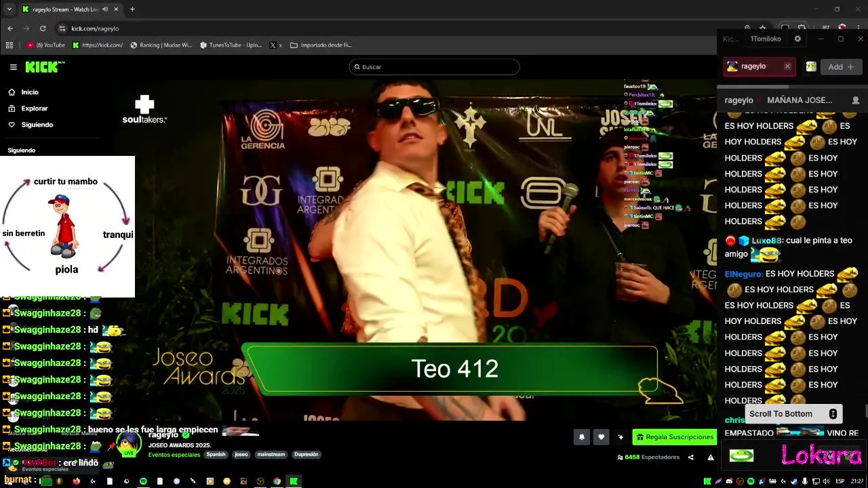Open the Ranking Mudae Wiki bookmark
This screenshot has width=868, height=488.
coord(161,45)
